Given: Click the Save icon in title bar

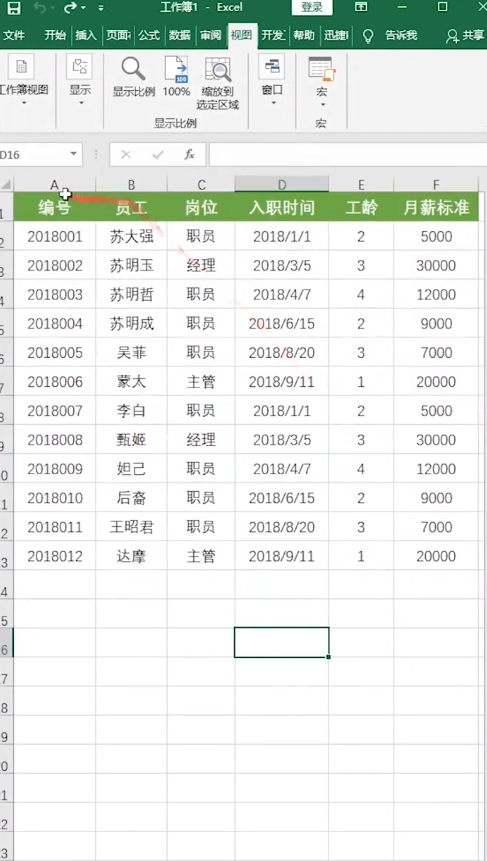Looking at the screenshot, I should coord(13,8).
